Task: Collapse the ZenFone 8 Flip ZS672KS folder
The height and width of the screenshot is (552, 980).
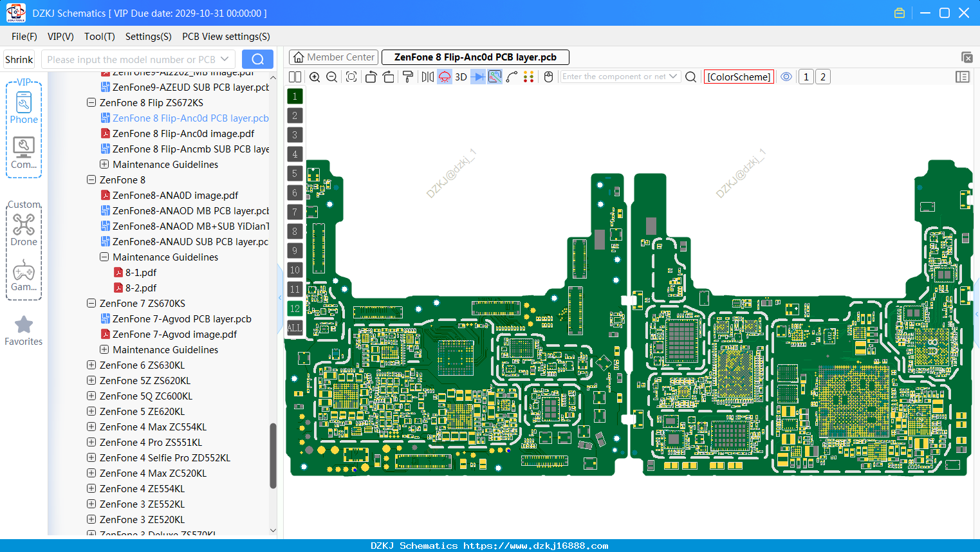Action: [x=91, y=102]
